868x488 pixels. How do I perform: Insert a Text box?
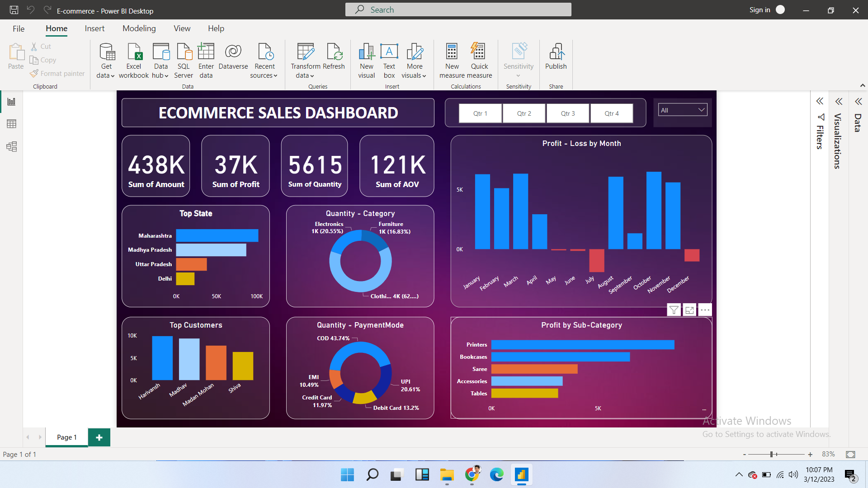389,59
